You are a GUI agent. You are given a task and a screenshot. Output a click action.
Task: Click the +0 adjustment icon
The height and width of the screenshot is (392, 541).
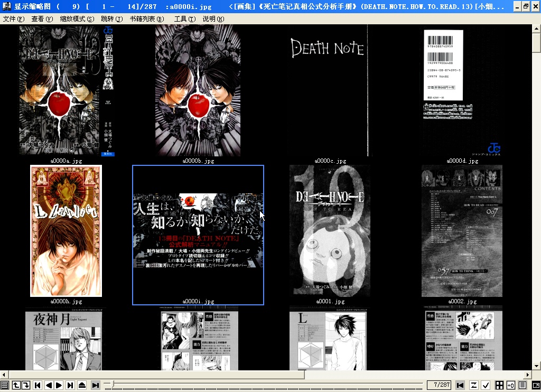(x=511, y=385)
